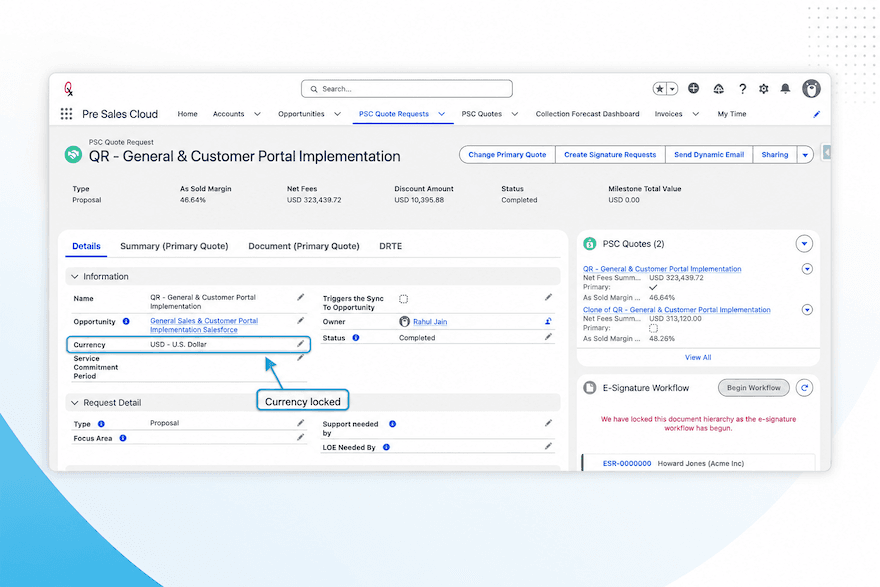
Task: Expand the Invoices tab dropdown chevron
Action: click(695, 114)
